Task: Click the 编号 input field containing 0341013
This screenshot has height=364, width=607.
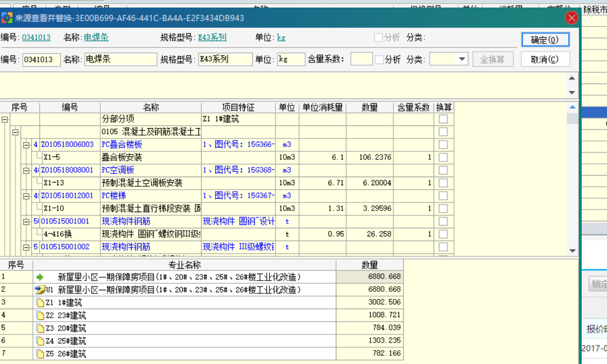Action: click(x=42, y=60)
